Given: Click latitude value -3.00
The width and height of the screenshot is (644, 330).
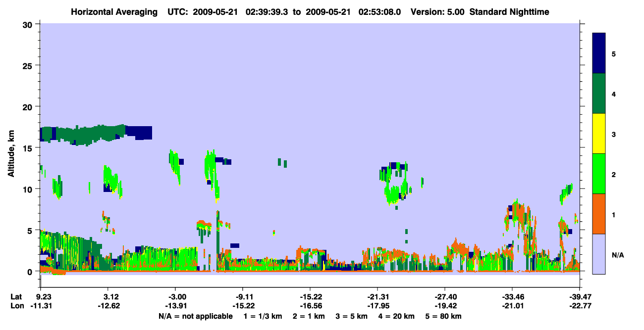Looking at the screenshot, I should [176, 296].
